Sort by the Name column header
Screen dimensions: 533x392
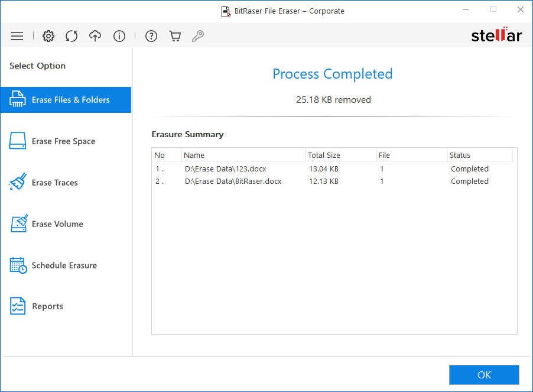click(x=243, y=155)
